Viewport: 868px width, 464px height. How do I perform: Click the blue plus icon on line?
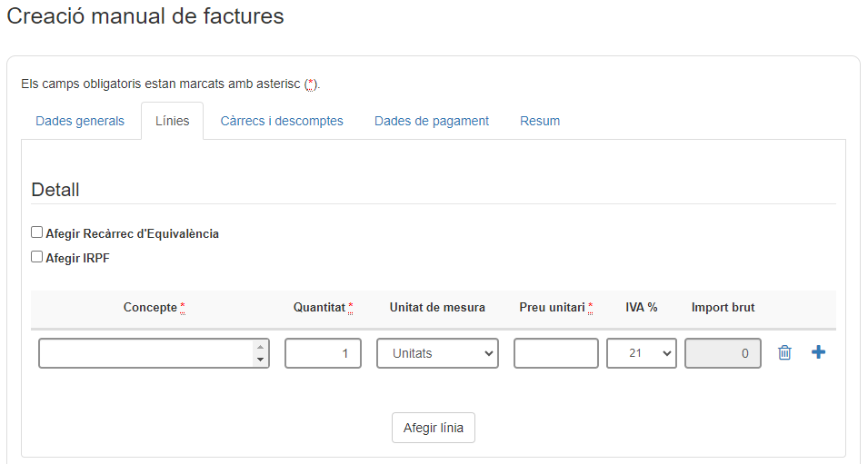[x=818, y=352]
